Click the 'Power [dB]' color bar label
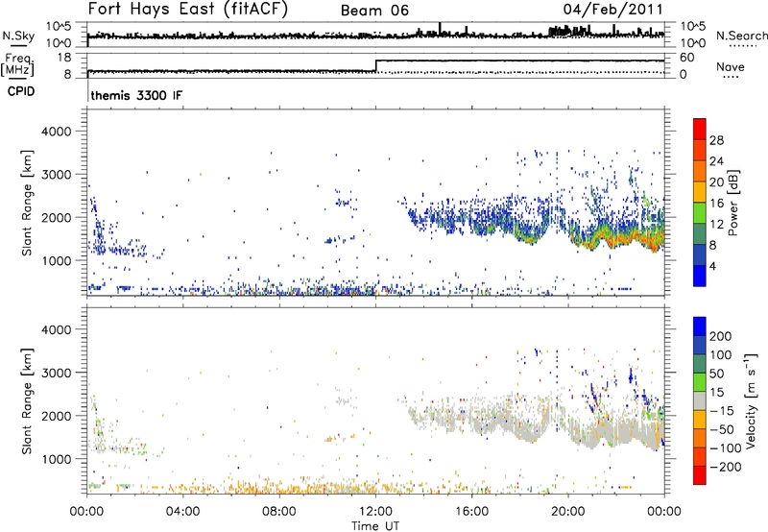Screen dimensions: 768x532 point(732,203)
